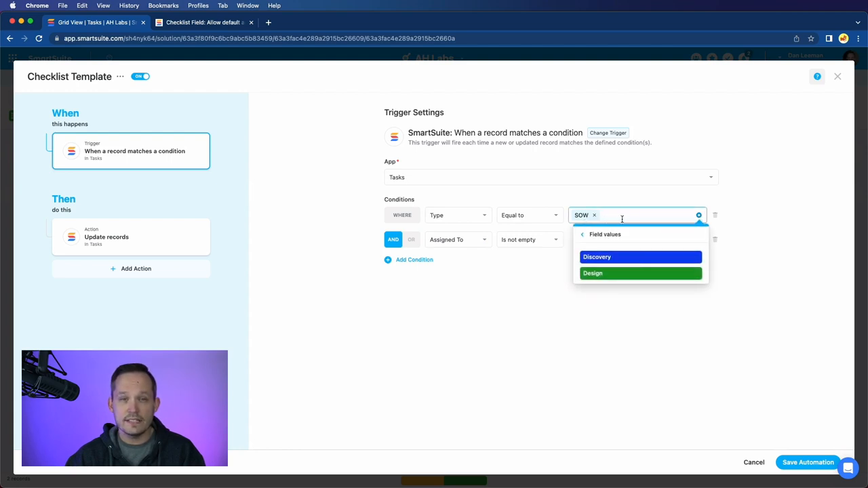Open the Checklist Template more options menu
The height and width of the screenshot is (488, 868).
(120, 77)
